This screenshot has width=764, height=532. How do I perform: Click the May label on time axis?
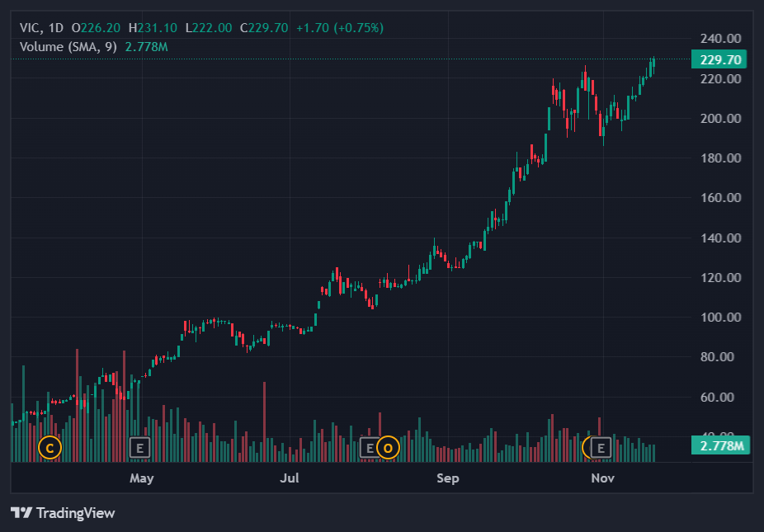click(x=141, y=478)
